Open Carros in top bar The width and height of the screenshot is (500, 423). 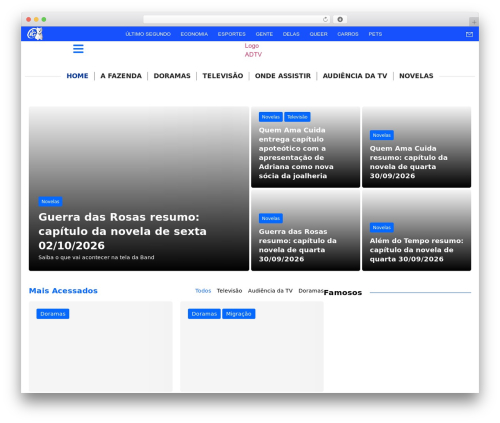pyautogui.click(x=348, y=34)
